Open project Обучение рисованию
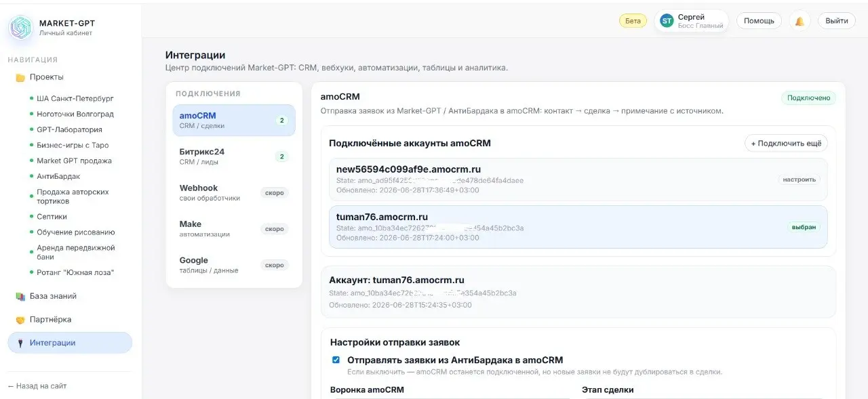Image resolution: width=868 pixels, height=399 pixels. [76, 232]
